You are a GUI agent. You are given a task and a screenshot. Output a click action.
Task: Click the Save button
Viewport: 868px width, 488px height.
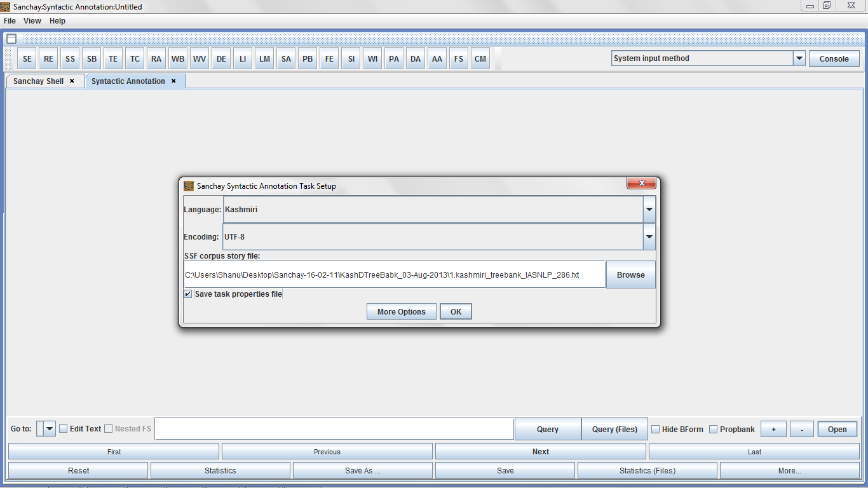pos(505,471)
